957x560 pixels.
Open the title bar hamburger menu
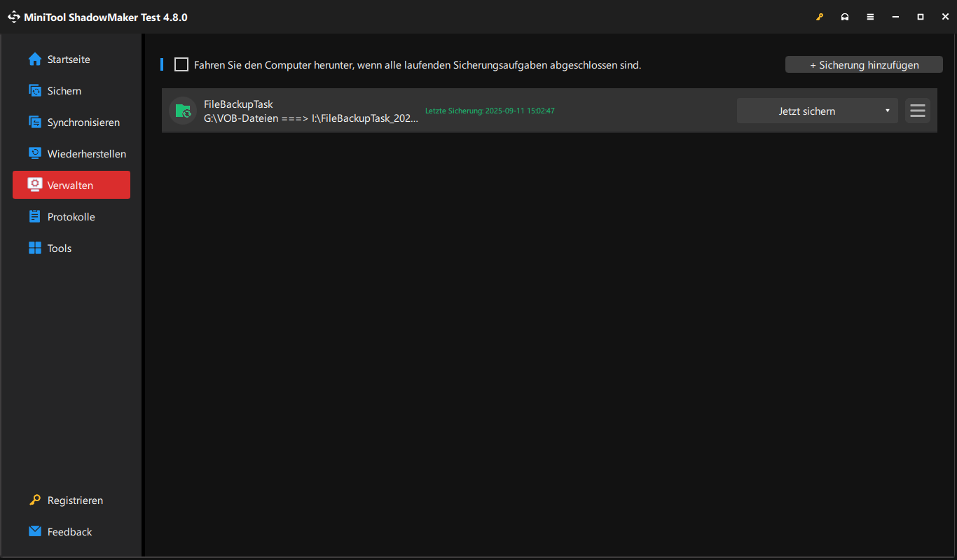(x=870, y=16)
